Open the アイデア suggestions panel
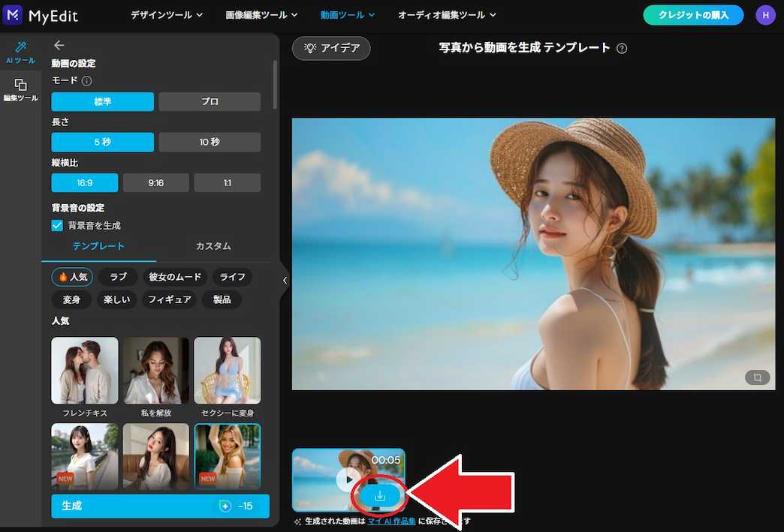The width and height of the screenshot is (784, 532). [330, 48]
